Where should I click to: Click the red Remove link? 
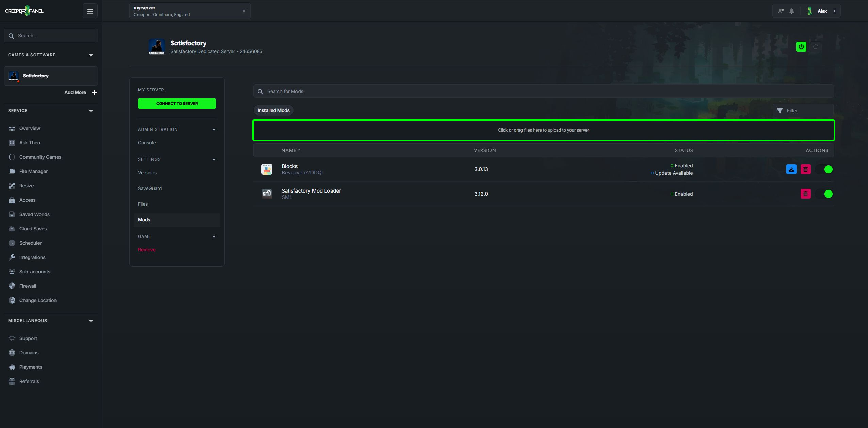(147, 250)
